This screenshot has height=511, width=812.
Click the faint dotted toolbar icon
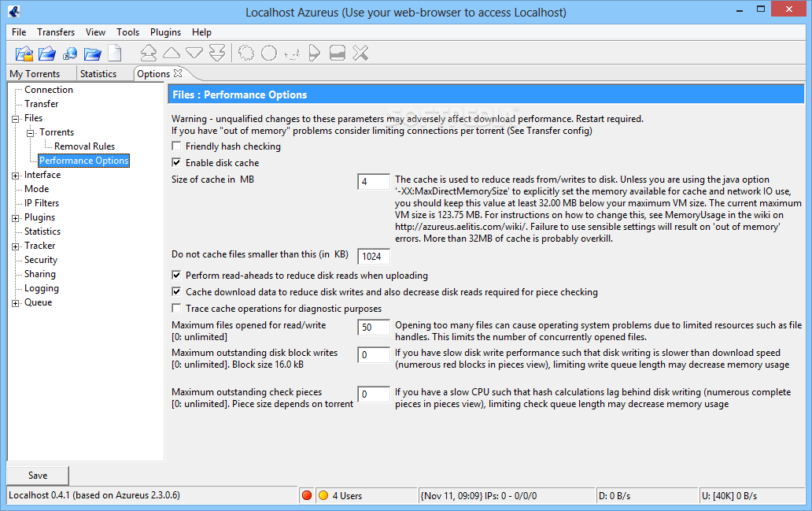click(x=292, y=54)
